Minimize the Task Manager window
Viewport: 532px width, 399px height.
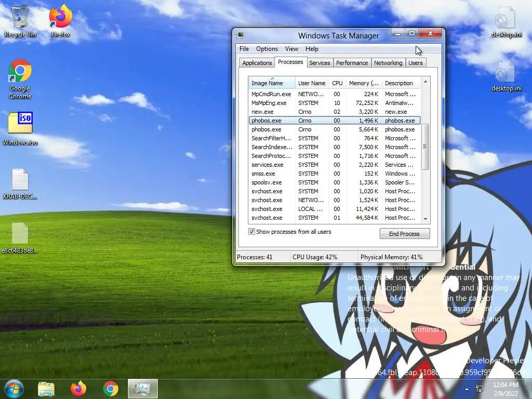coord(398,34)
